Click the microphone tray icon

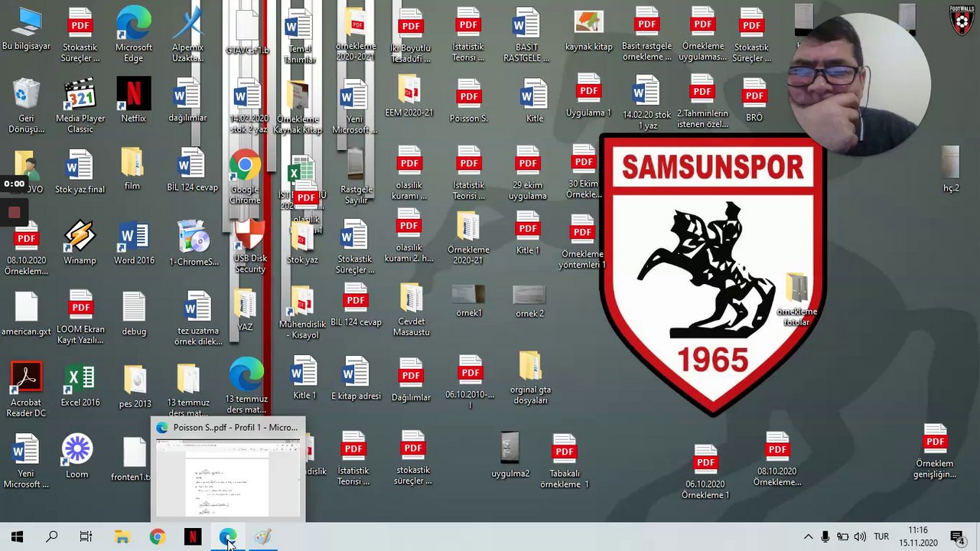[x=825, y=537]
